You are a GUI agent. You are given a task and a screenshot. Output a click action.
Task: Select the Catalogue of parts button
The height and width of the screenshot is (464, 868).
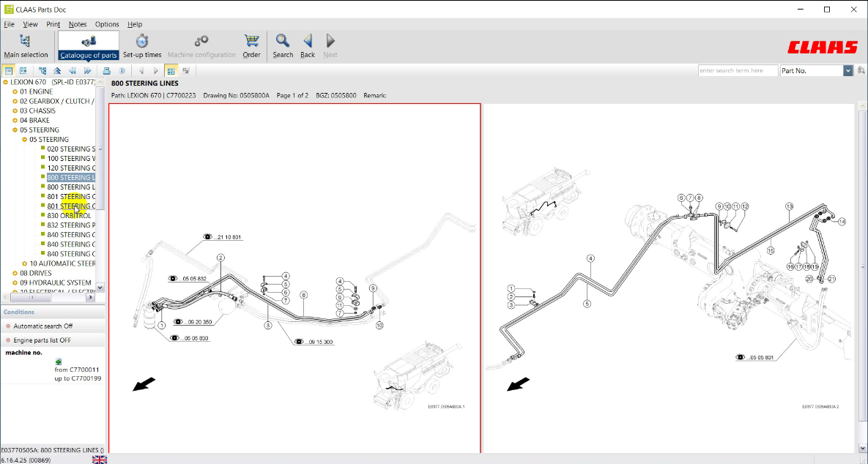[x=89, y=45]
